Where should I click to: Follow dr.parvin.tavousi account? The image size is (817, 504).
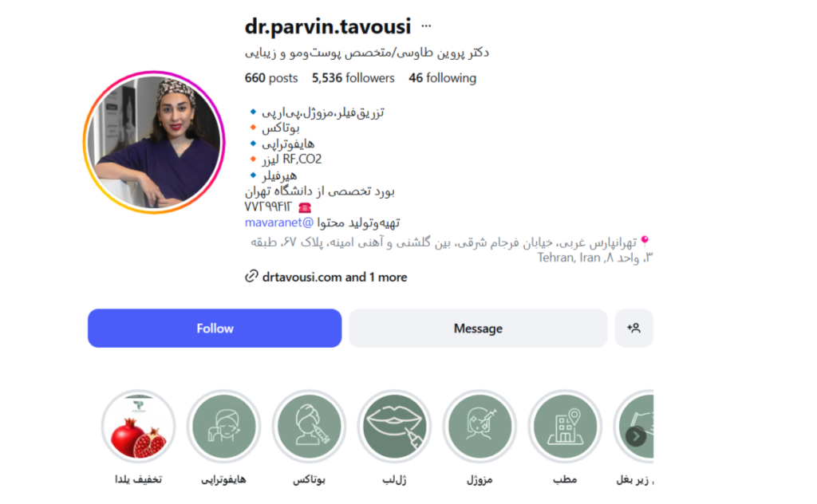pyautogui.click(x=215, y=328)
